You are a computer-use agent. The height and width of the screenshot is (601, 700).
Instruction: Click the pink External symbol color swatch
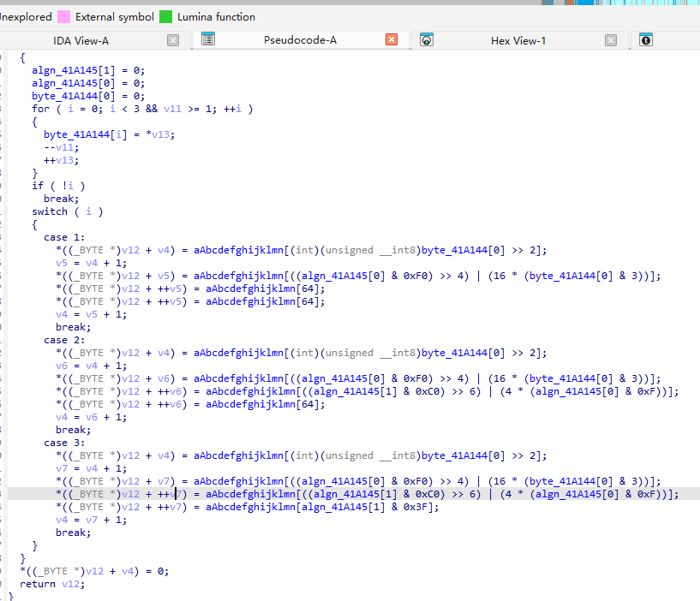coord(64,17)
